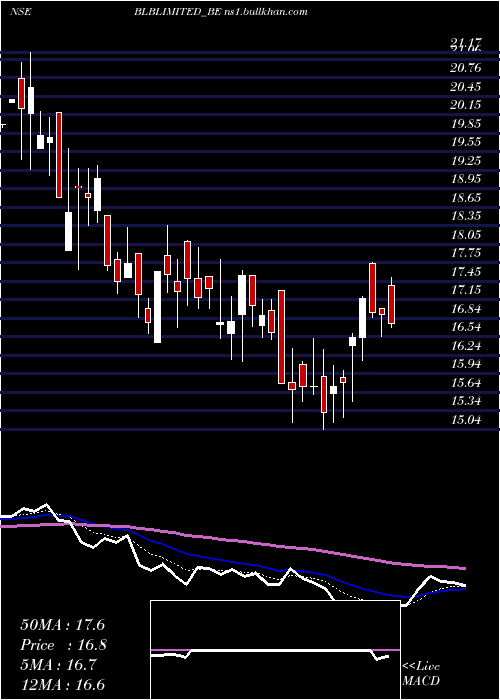Click the Price : 16.8 reading
This screenshot has width=500, height=700.
click(x=64, y=645)
